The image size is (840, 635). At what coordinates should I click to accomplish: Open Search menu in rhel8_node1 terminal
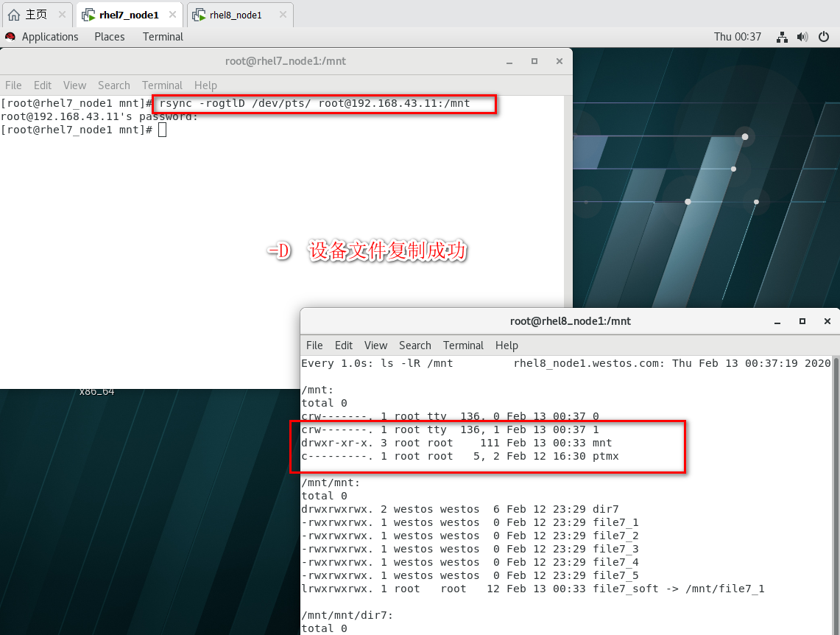coord(414,345)
